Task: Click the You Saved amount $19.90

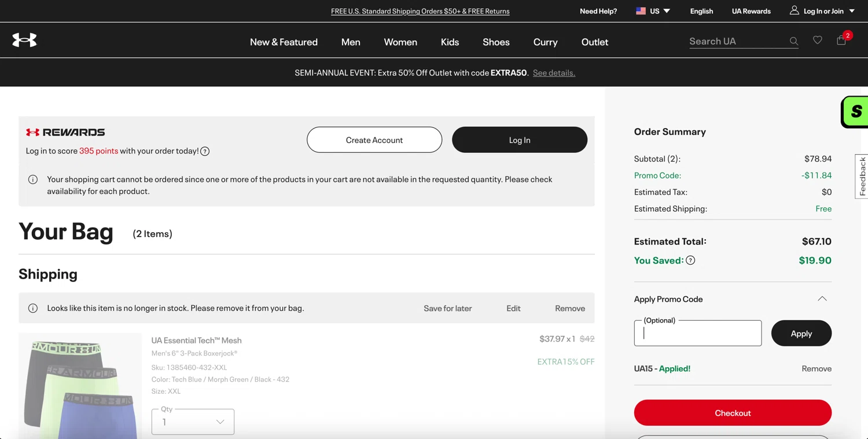Action: (x=815, y=261)
